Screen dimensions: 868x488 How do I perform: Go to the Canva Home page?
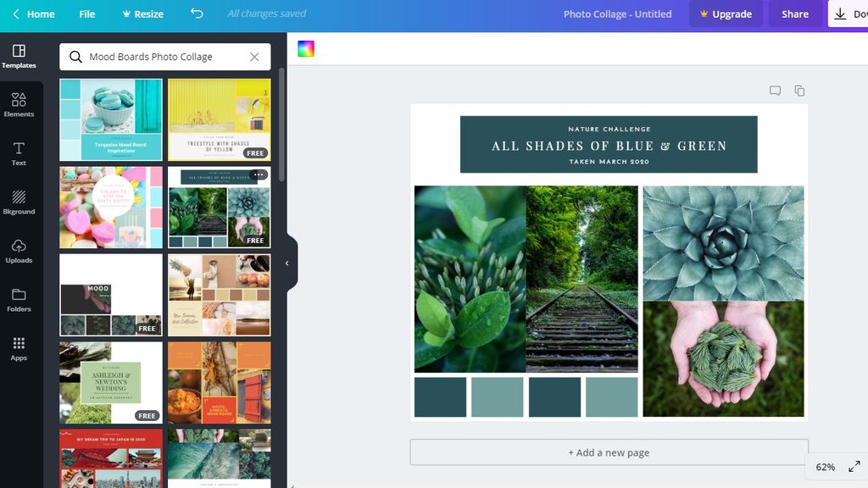[x=32, y=14]
